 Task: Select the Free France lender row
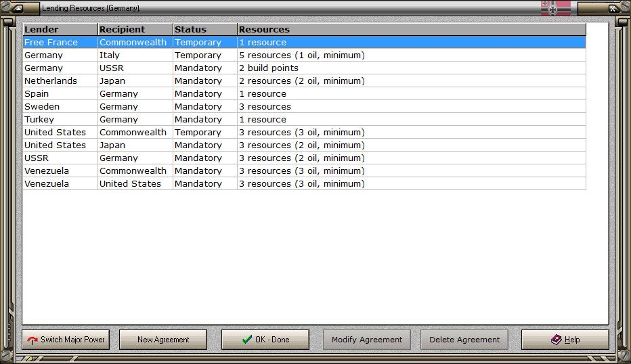click(304, 42)
